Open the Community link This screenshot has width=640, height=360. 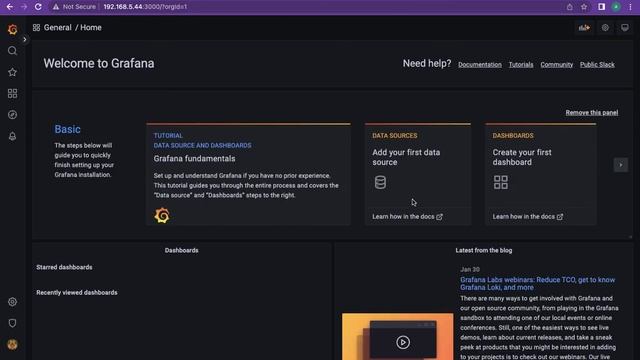[556, 64]
